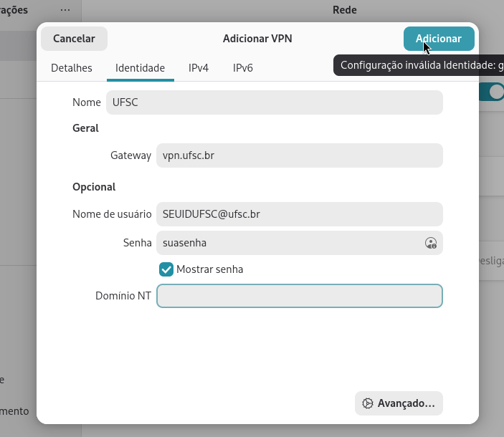Click the Rede header title in background
Screen dimensions: 504x437
[x=344, y=10]
